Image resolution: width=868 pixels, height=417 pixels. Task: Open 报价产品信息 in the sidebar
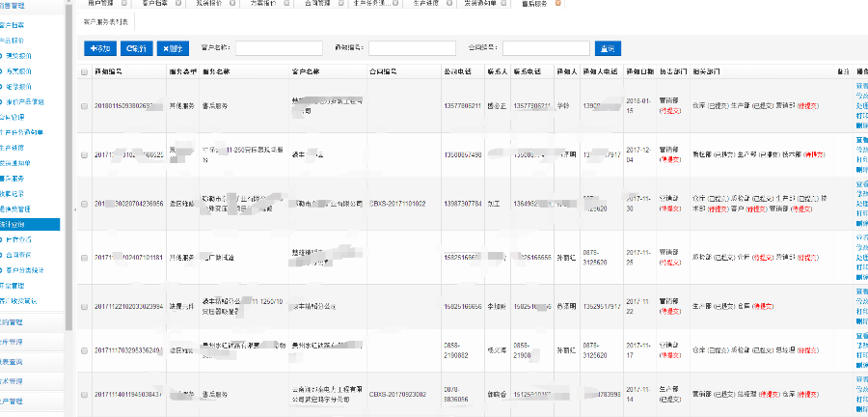tap(25, 102)
